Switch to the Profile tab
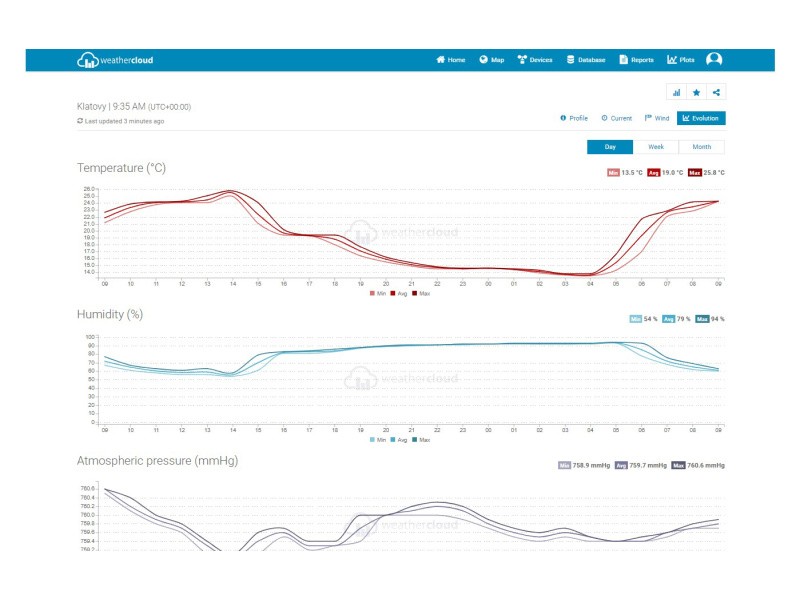800x600 pixels. click(574, 118)
